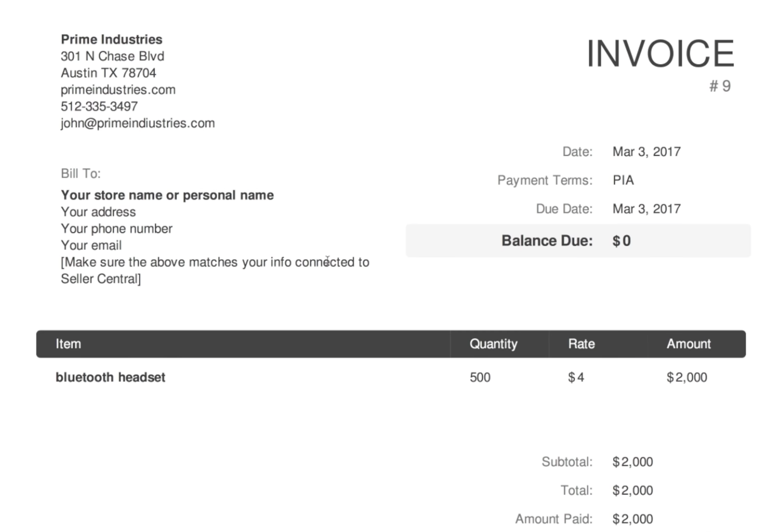The height and width of the screenshot is (532, 782).
Task: Click the Due Date label
Action: 564,209
